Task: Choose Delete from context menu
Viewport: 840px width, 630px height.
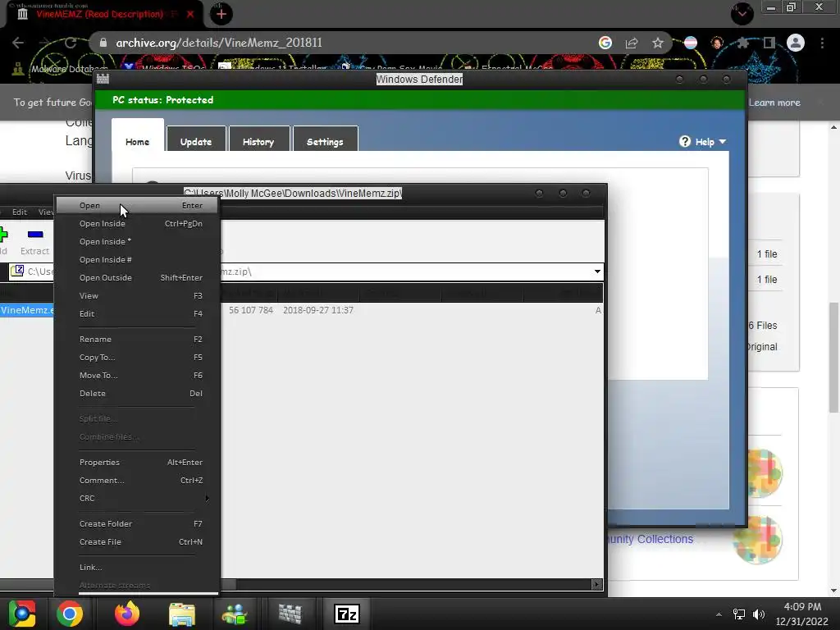Action: tap(137, 393)
